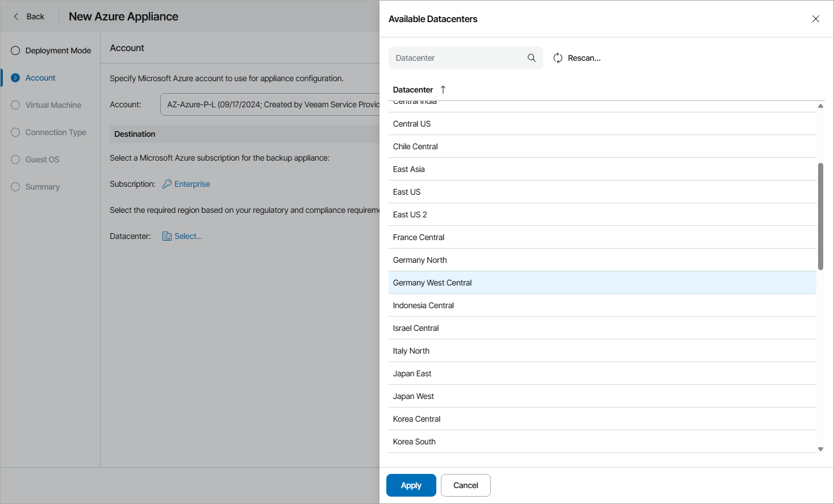
Task: Click the subscription icon beside Enterprise
Action: [x=166, y=183]
